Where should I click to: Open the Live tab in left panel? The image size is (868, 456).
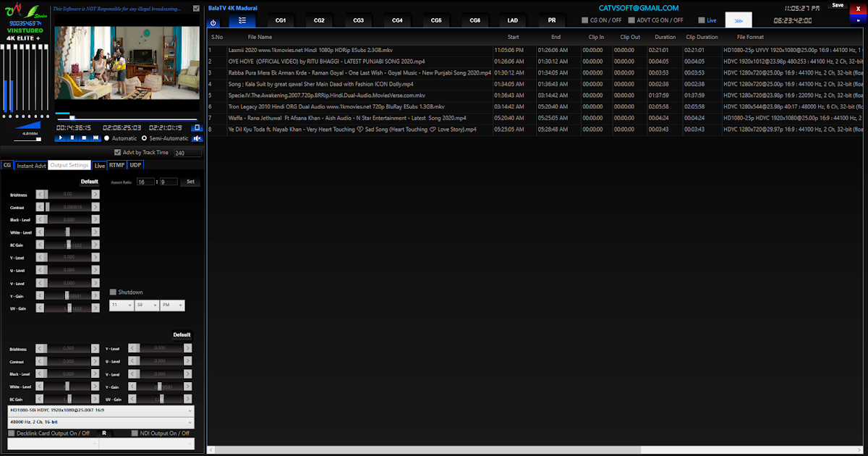[100, 165]
